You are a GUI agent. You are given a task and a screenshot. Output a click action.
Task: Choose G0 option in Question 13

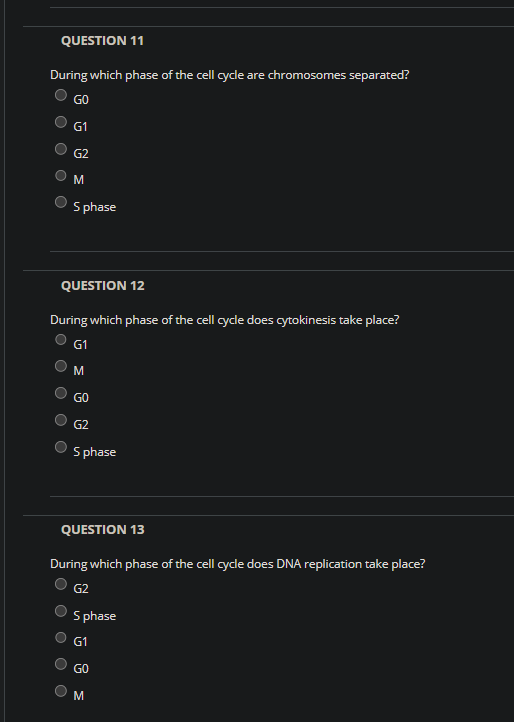pyautogui.click(x=61, y=664)
